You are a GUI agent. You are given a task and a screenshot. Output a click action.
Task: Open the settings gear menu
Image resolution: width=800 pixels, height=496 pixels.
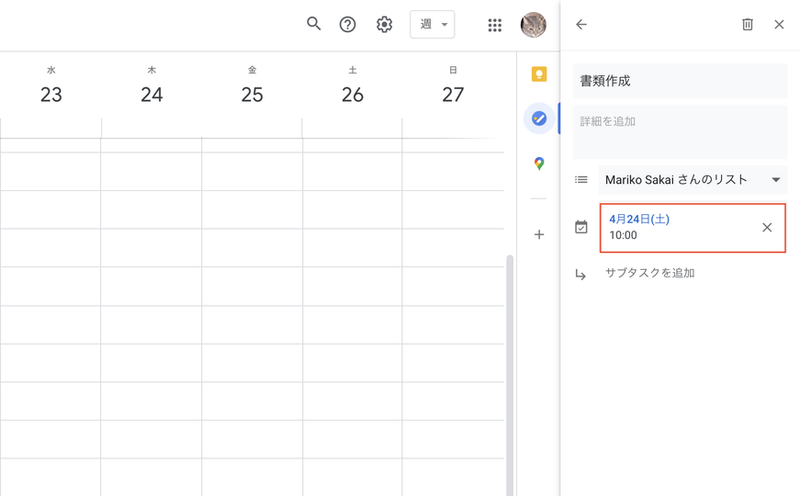[384, 24]
